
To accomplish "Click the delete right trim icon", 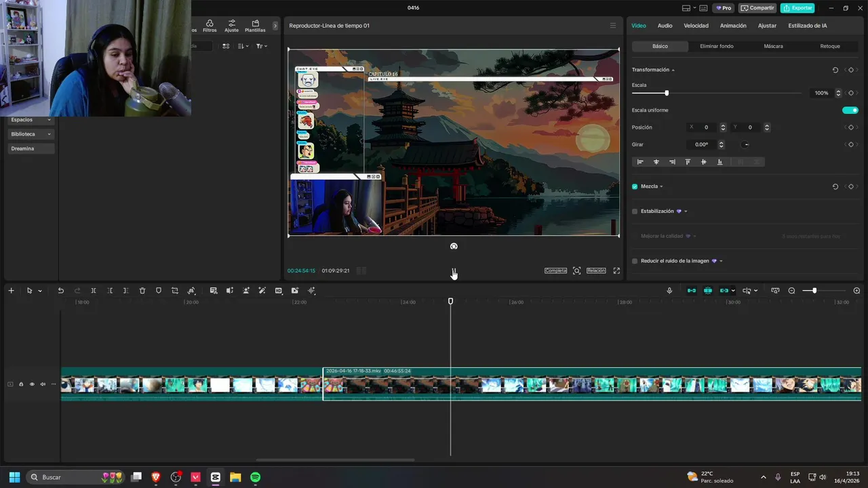I will point(125,291).
